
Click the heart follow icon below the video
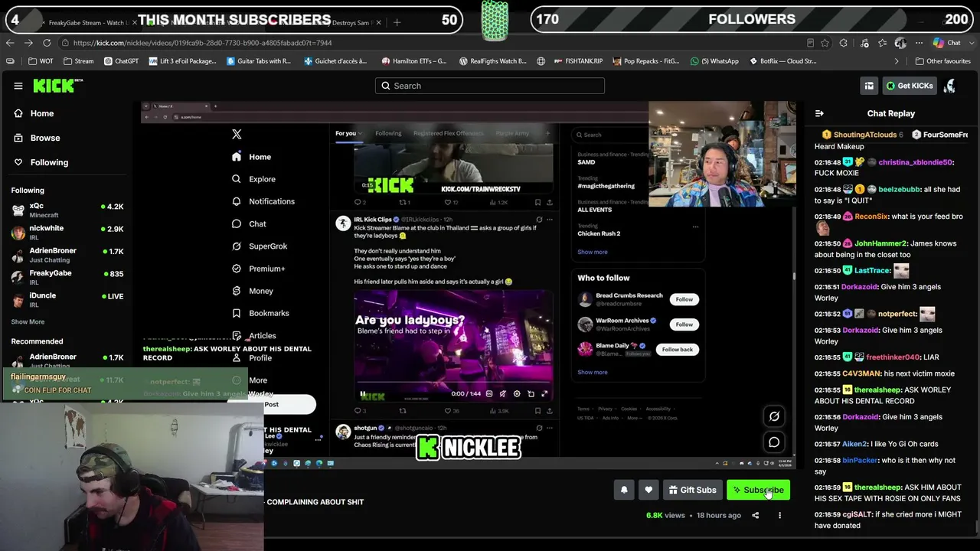[x=648, y=490]
